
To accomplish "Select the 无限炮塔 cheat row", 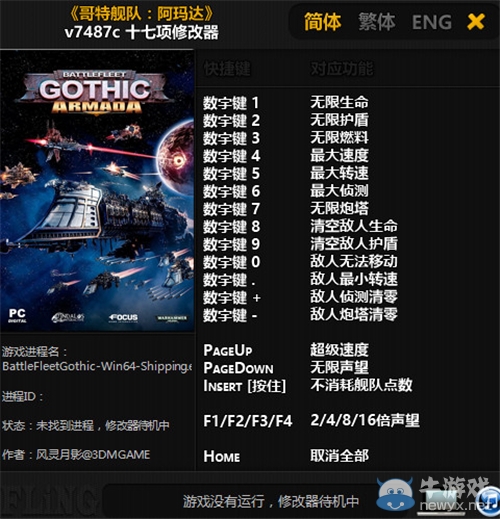I will (339, 208).
